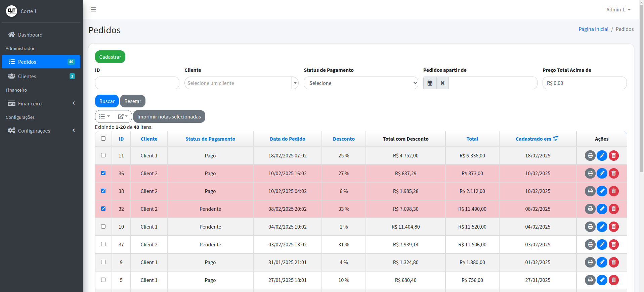Check the checkbox for order 11

(x=103, y=155)
